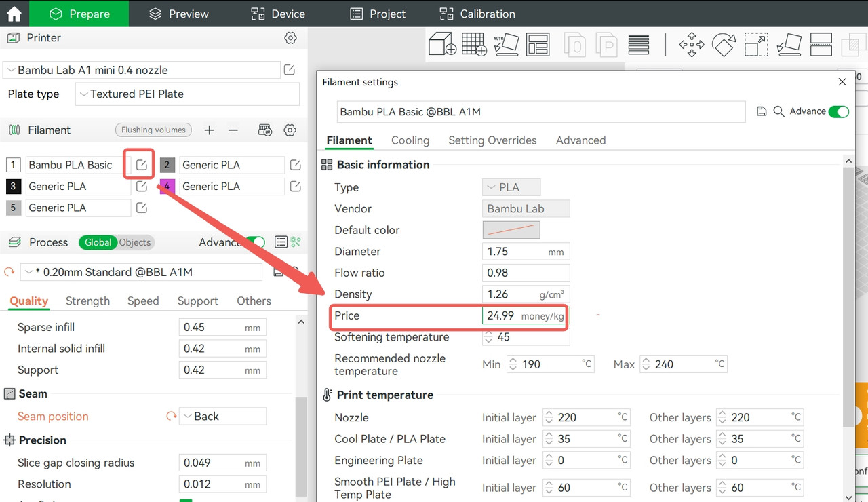
Task: Toggle Advance switch in Filament settings
Action: (839, 111)
